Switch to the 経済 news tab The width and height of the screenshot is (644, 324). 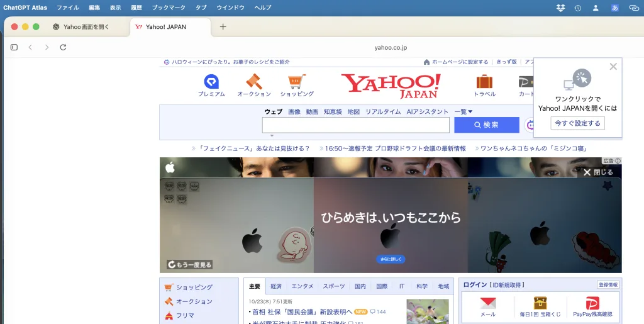276,286
